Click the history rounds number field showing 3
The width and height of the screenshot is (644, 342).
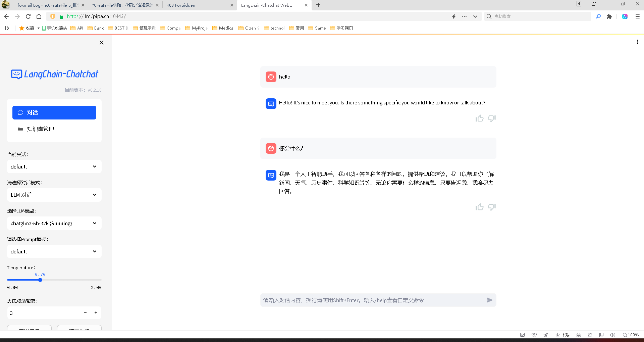(x=44, y=313)
